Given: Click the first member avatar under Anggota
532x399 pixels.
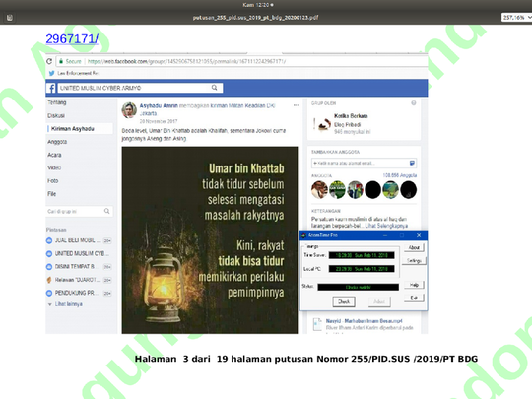Looking at the screenshot, I should (319, 190).
